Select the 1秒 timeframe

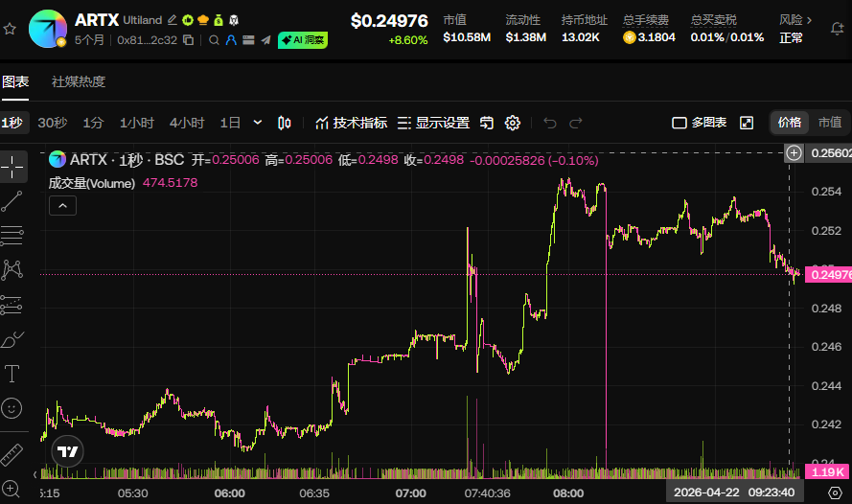point(12,123)
